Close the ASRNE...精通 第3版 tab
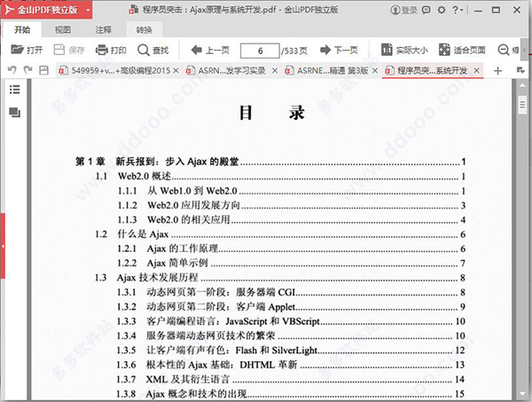This screenshot has width=532, height=402. click(375, 71)
